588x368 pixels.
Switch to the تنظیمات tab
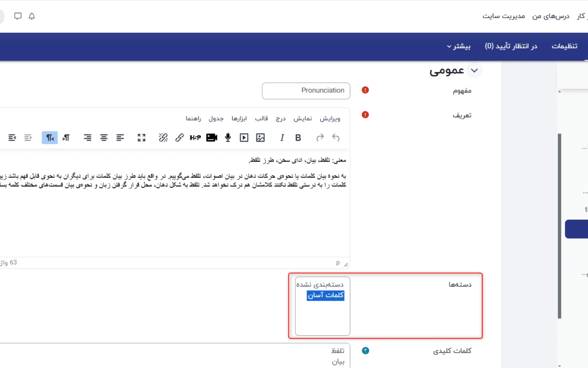tap(565, 46)
